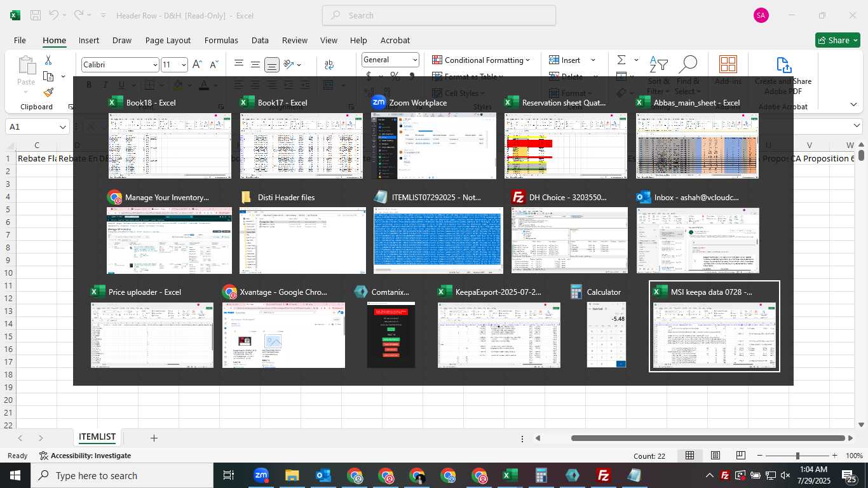Open the Formulas tab
Viewport: 868px width, 488px height.
click(221, 40)
